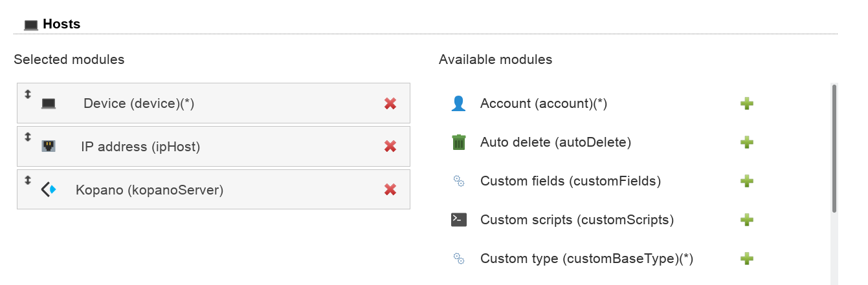Click the Kopano logo icon
868x285 pixels.
pos(49,190)
